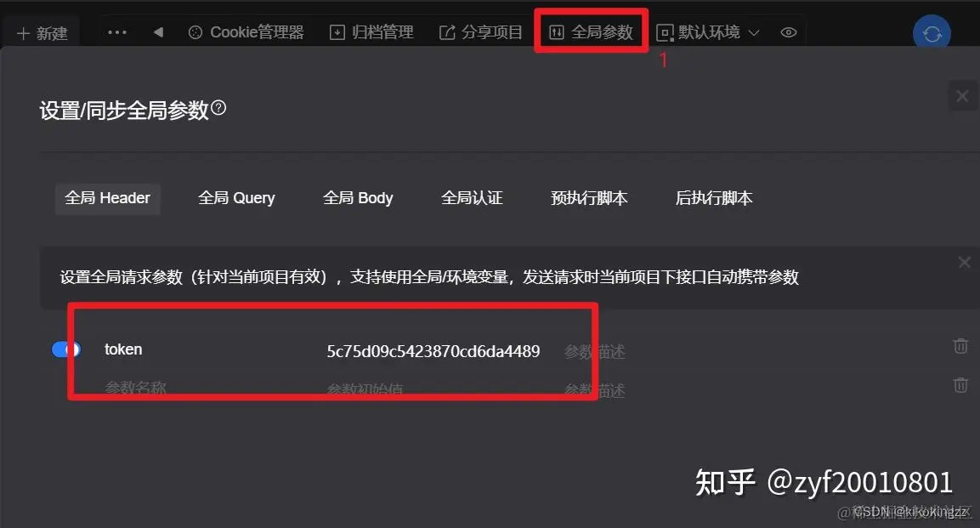Select the 预执行脚本 tab
The image size is (980, 528).
pyautogui.click(x=589, y=198)
